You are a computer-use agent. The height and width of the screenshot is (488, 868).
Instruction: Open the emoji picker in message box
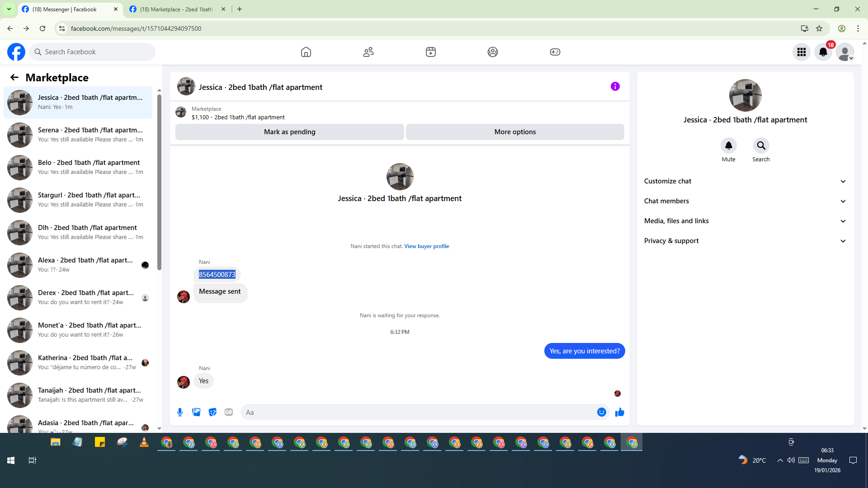601,412
